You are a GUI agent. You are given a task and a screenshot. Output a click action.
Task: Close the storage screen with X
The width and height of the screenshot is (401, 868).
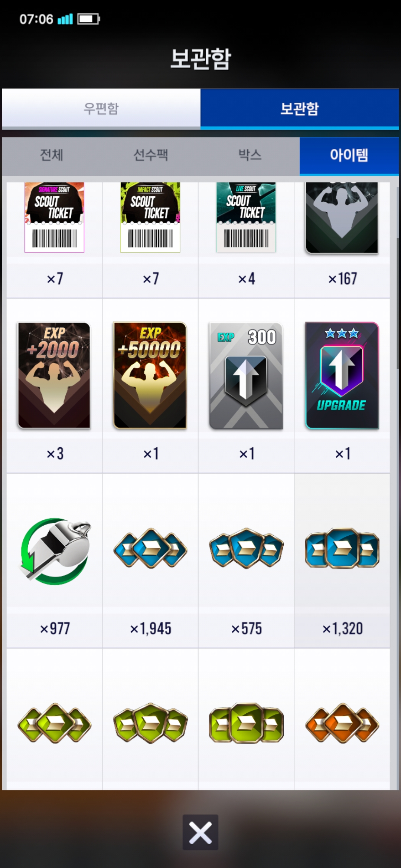point(200,832)
